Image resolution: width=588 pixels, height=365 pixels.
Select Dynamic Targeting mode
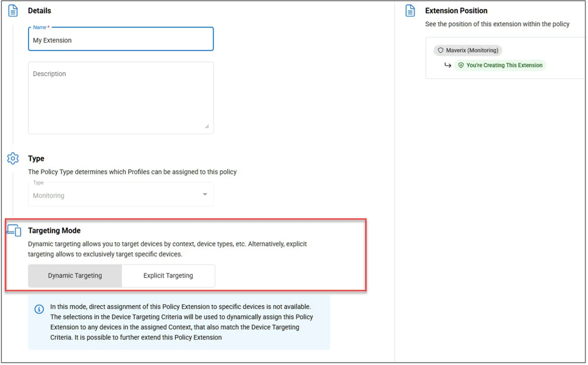pyautogui.click(x=75, y=276)
